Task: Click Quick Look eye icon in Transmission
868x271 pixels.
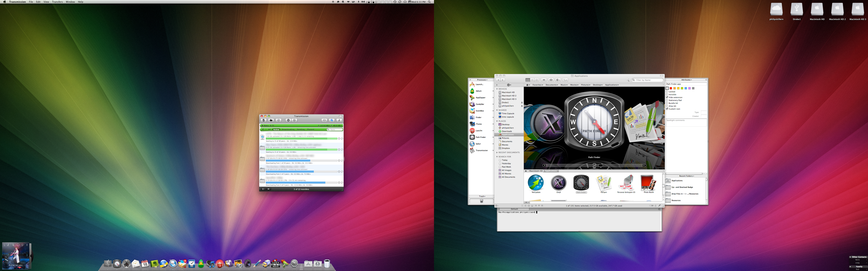Action: point(324,120)
